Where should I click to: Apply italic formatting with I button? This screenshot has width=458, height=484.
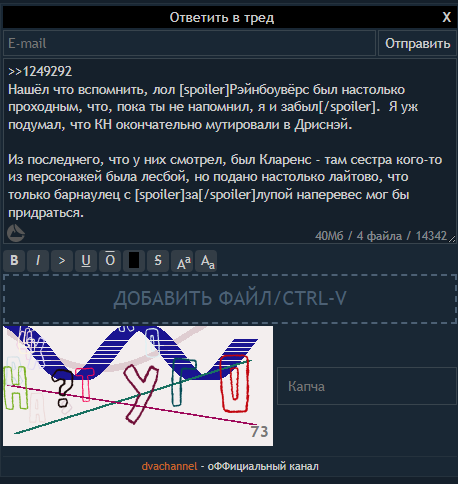coord(38,261)
